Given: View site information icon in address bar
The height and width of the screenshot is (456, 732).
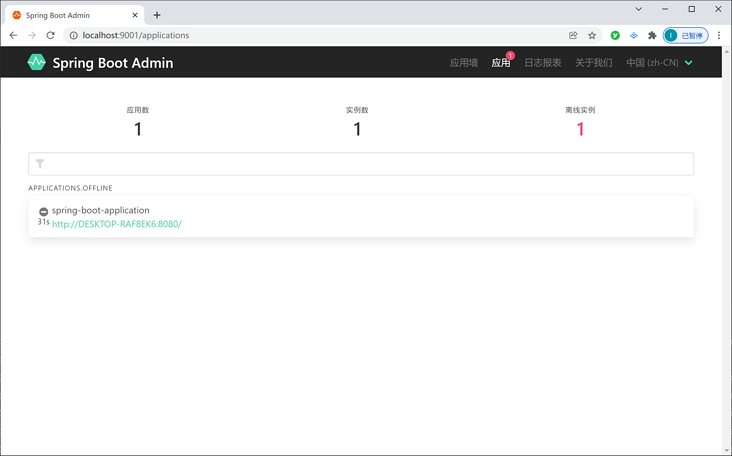Looking at the screenshot, I should (x=74, y=35).
